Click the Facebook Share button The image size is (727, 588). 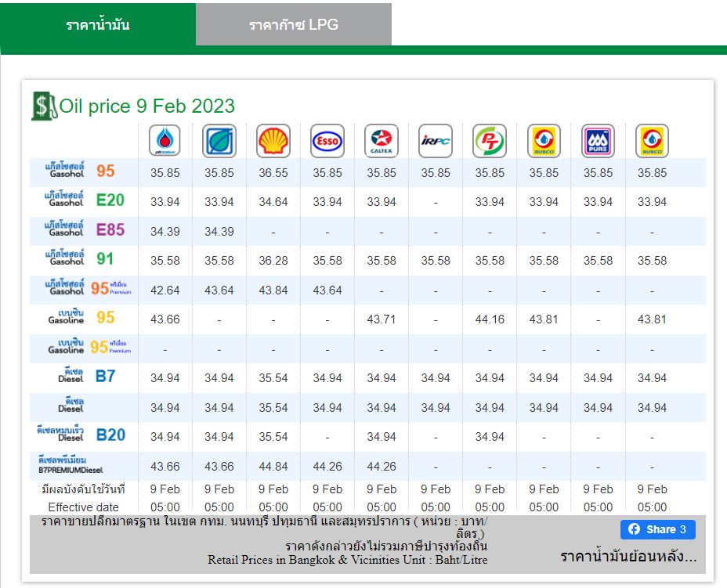[x=657, y=529]
